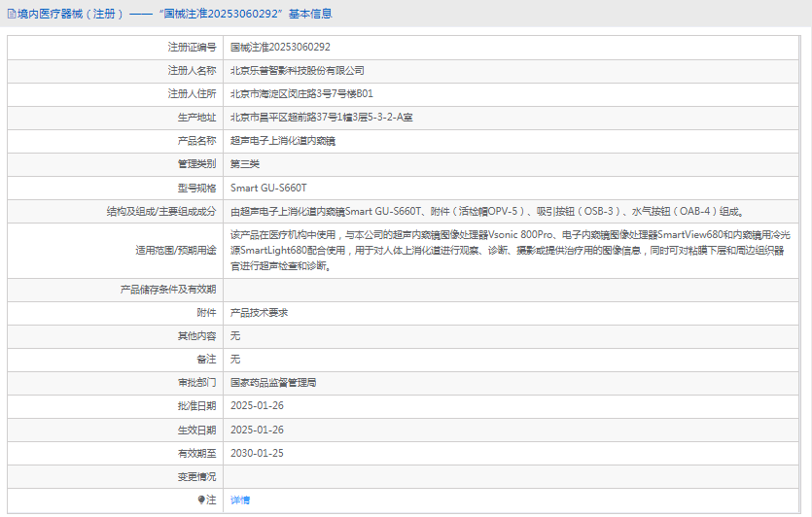This screenshot has height=517, width=812.
Task: Click the 附件 label
Action: pyautogui.click(x=206, y=313)
